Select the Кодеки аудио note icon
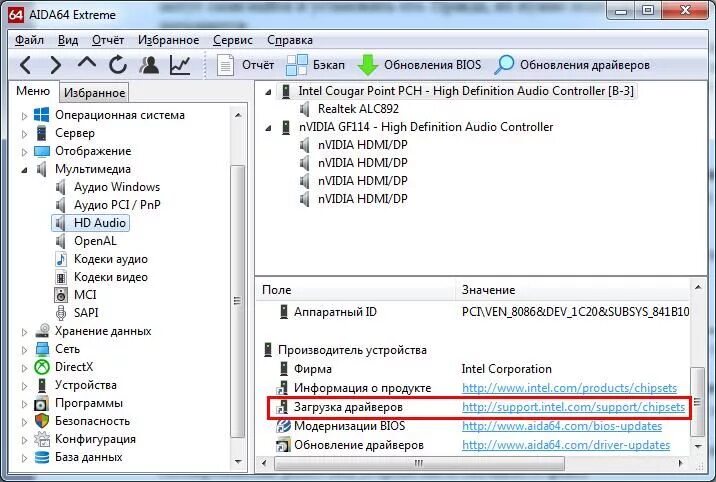 [60, 259]
